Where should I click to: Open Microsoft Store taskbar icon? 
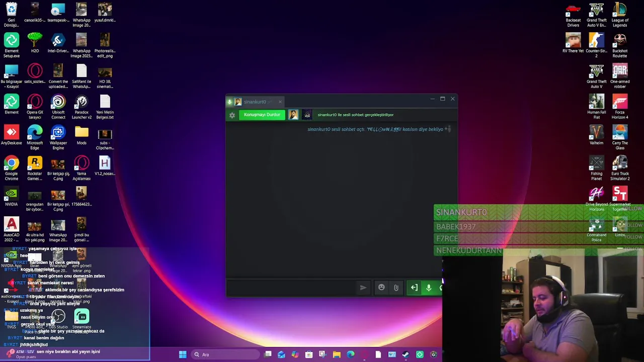pos(309,354)
